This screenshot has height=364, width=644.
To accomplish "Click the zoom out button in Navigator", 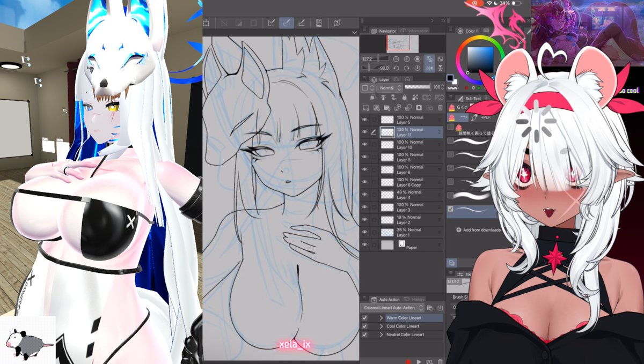I will pos(396,58).
